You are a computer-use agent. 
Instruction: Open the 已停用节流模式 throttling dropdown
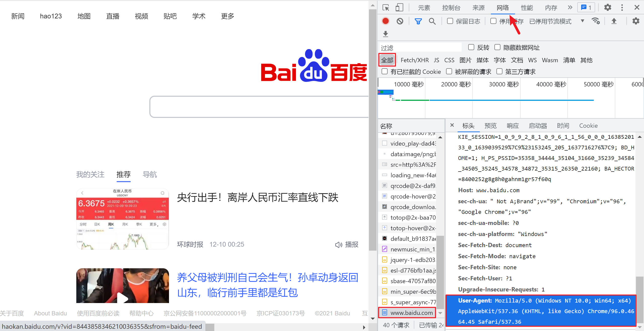point(582,21)
